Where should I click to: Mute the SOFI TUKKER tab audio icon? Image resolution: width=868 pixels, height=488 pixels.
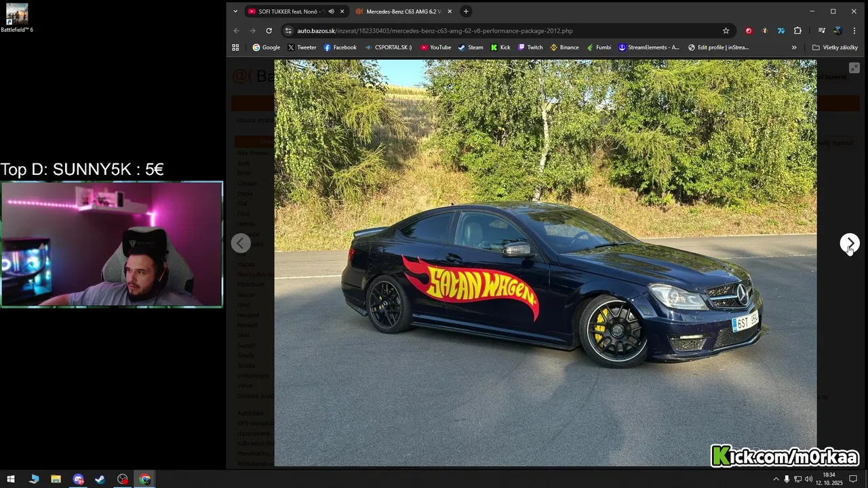point(331,12)
